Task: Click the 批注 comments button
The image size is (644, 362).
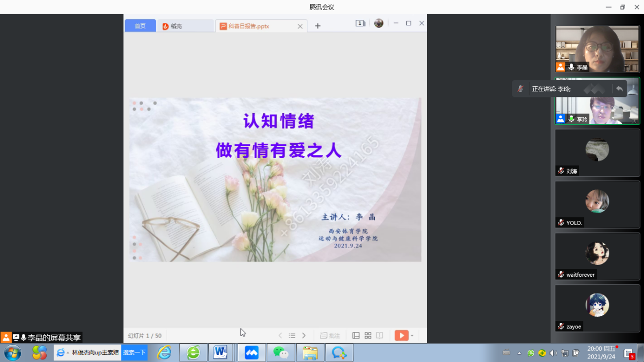Action: tap(330, 336)
